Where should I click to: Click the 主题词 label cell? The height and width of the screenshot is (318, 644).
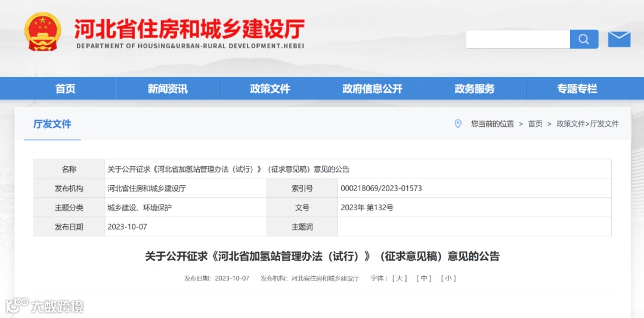(302, 226)
